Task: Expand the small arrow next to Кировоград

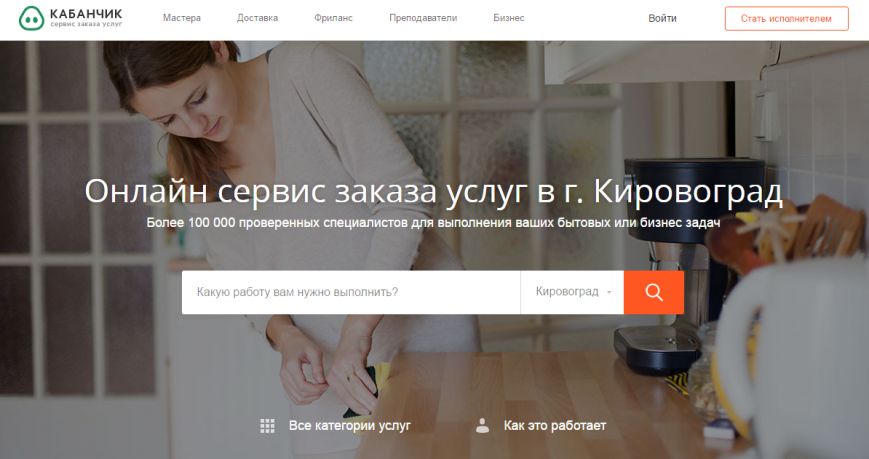Action: point(609,292)
